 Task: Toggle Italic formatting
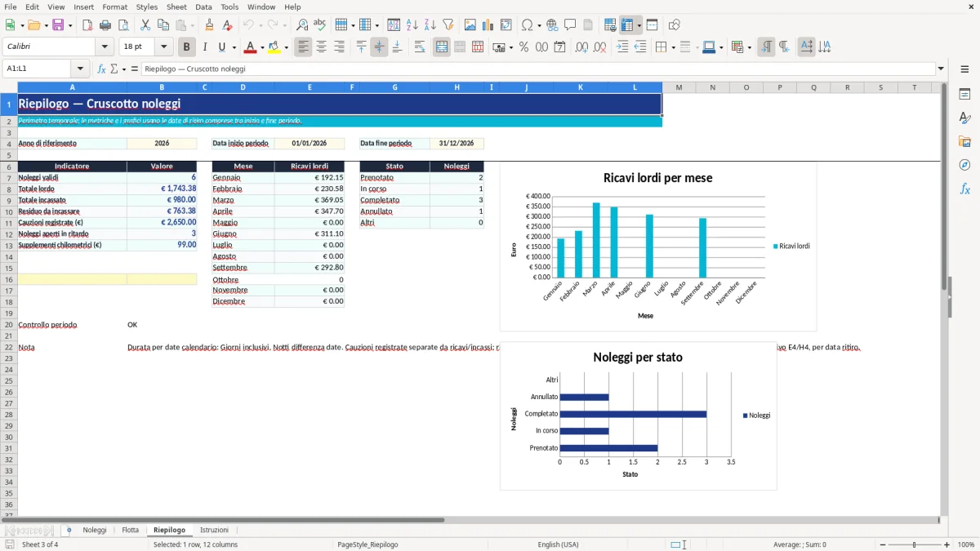[x=205, y=47]
